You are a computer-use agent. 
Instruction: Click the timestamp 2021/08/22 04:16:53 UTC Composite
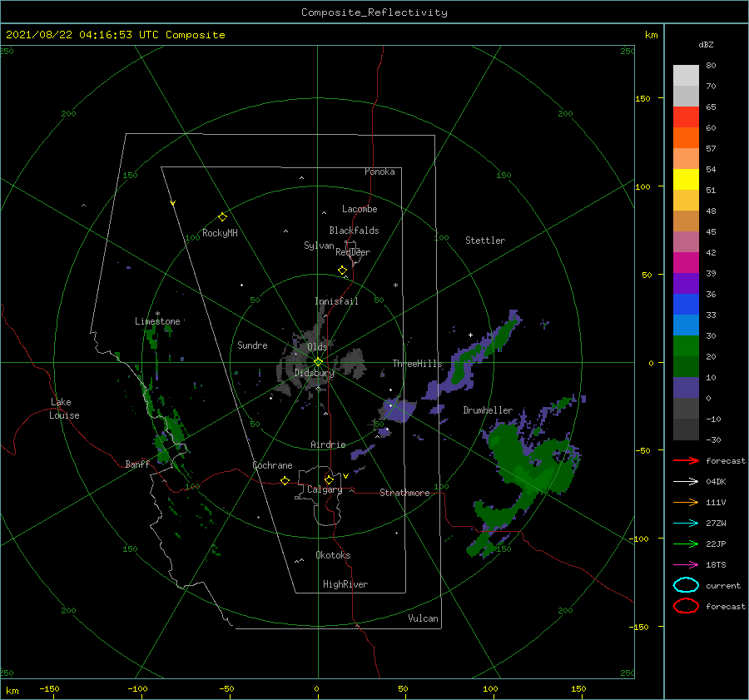tap(115, 35)
